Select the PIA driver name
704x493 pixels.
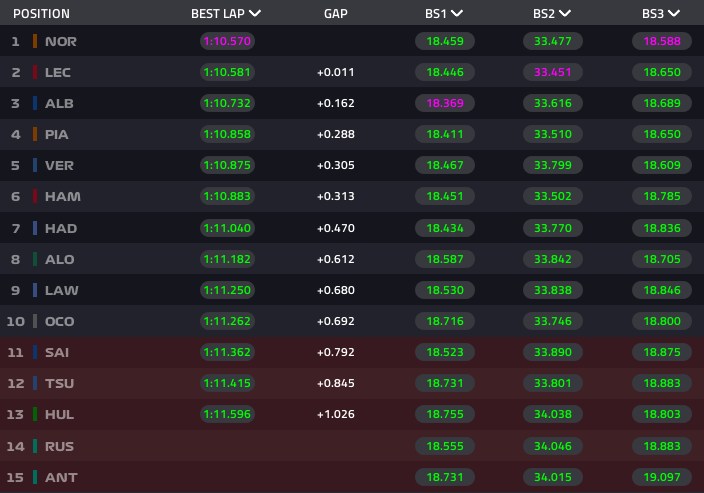coord(57,135)
